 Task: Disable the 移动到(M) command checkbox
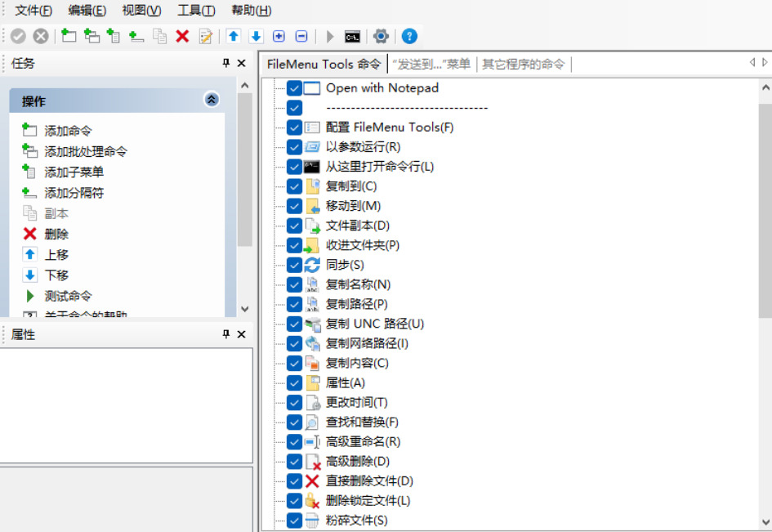tap(294, 206)
